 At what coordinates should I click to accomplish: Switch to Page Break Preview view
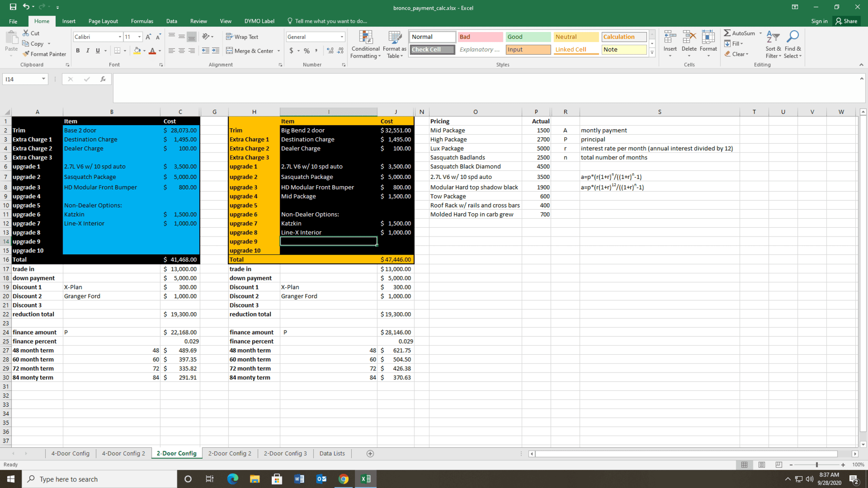(779, 465)
